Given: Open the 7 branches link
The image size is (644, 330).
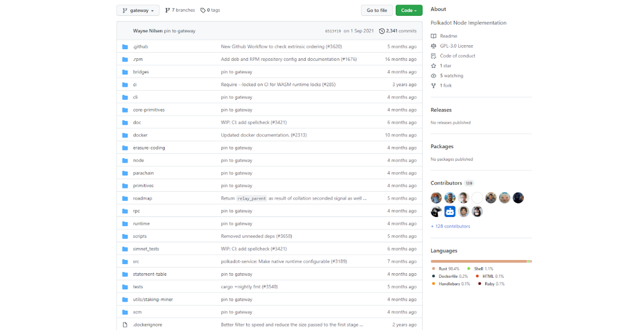Looking at the screenshot, I should [x=180, y=10].
